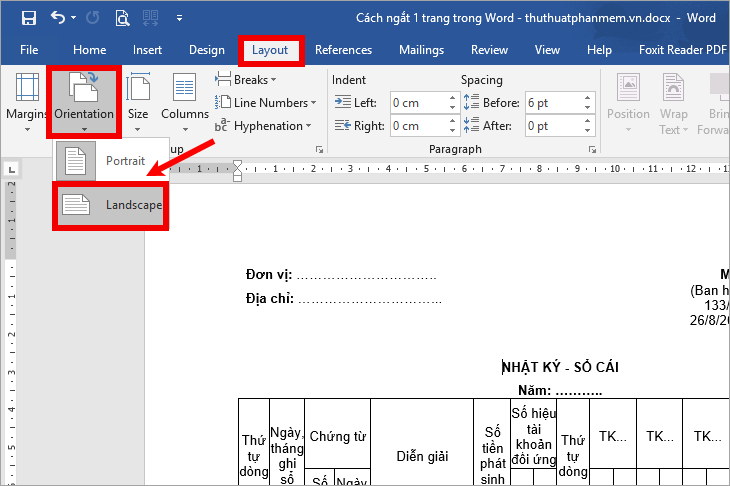Open the Help tab
730x486 pixels.
click(599, 50)
